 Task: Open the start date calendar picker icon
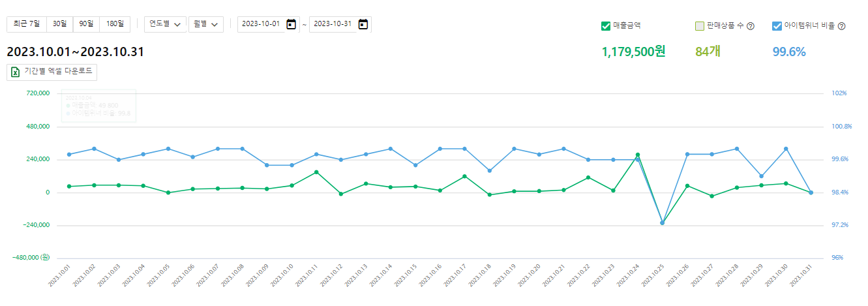coord(292,24)
